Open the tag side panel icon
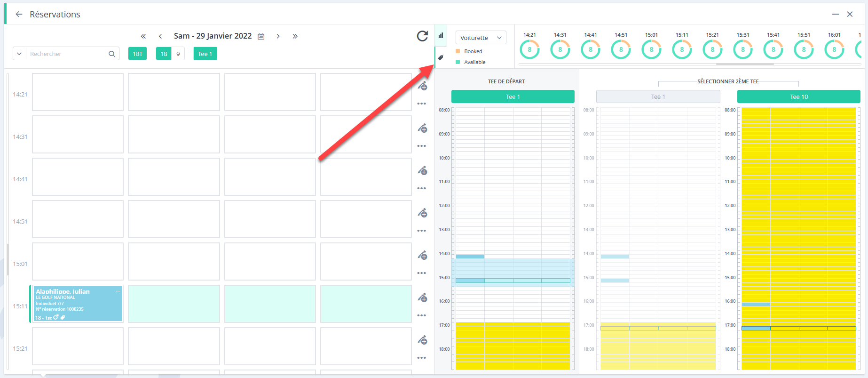Image resolution: width=868 pixels, height=378 pixels. point(441,57)
